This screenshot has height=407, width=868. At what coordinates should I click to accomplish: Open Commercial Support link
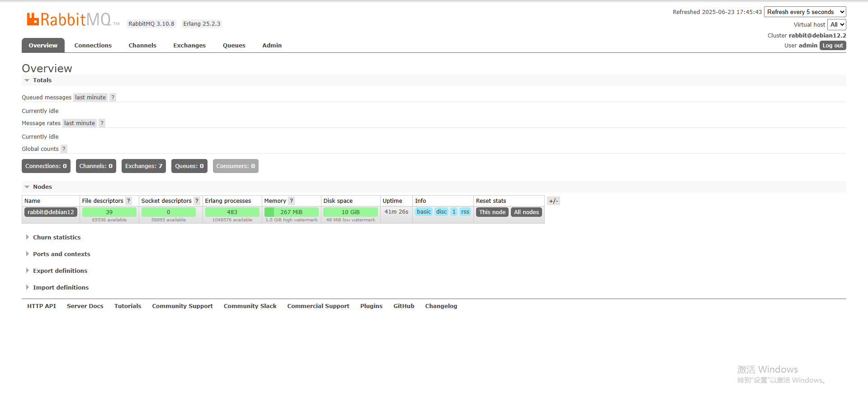318,306
